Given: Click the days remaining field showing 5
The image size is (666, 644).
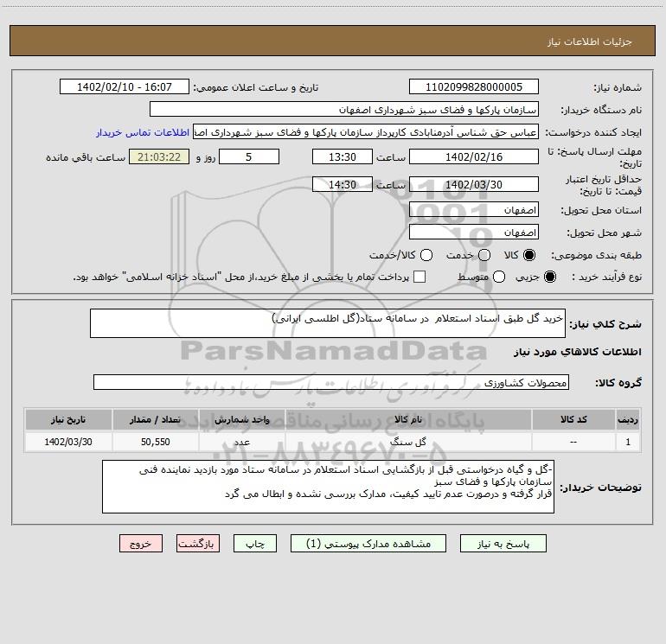Looking at the screenshot, I should pyautogui.click(x=249, y=156).
